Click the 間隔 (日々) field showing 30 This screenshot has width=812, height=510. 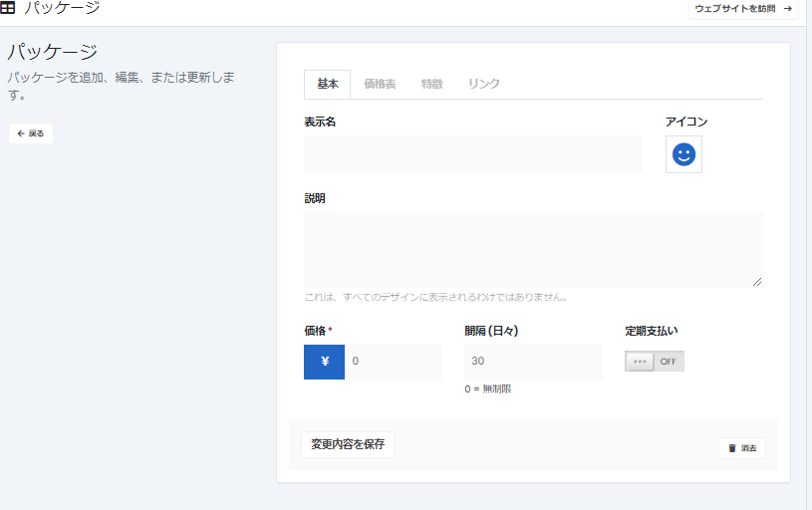click(533, 362)
